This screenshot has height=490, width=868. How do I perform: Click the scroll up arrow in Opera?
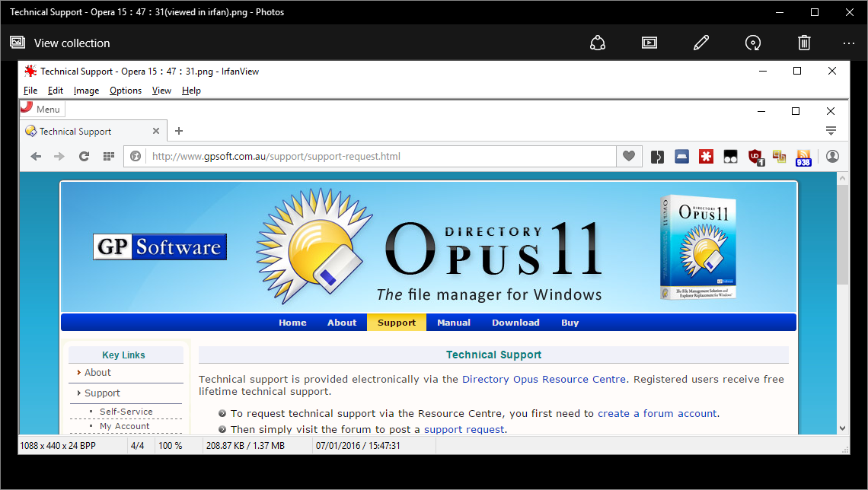point(843,179)
